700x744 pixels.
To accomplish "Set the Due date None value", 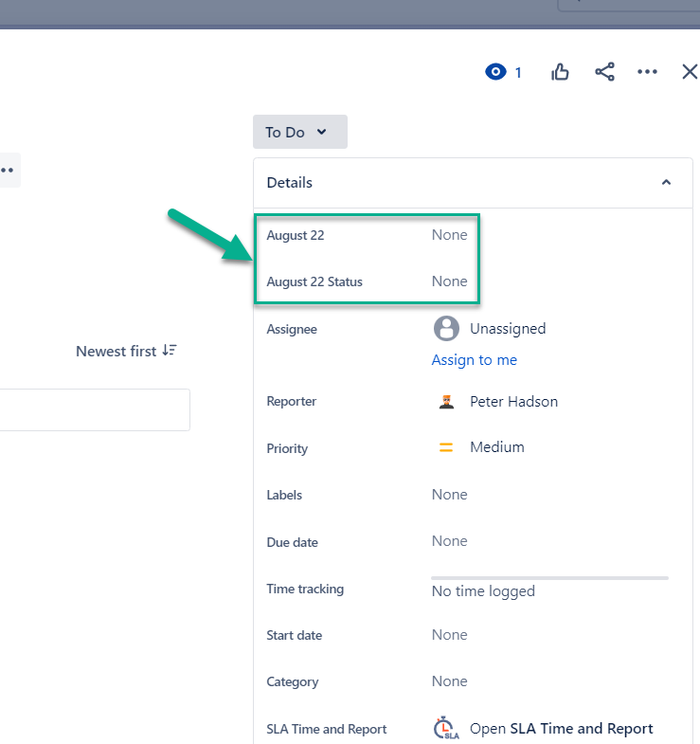I will click(x=449, y=541).
